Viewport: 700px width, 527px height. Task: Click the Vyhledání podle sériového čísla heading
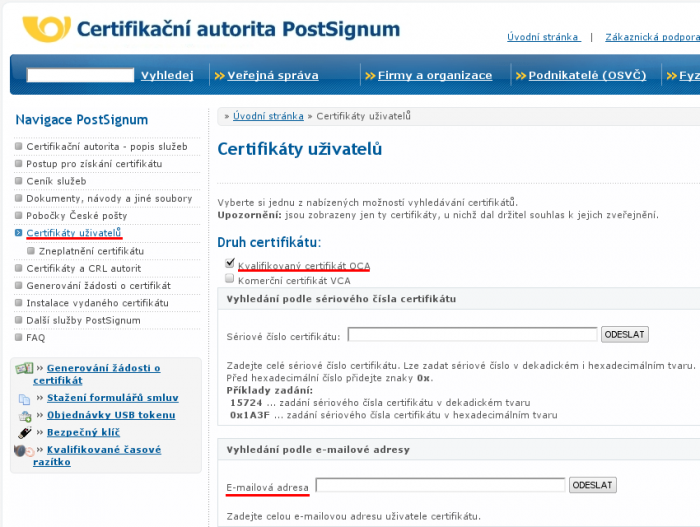point(341,299)
